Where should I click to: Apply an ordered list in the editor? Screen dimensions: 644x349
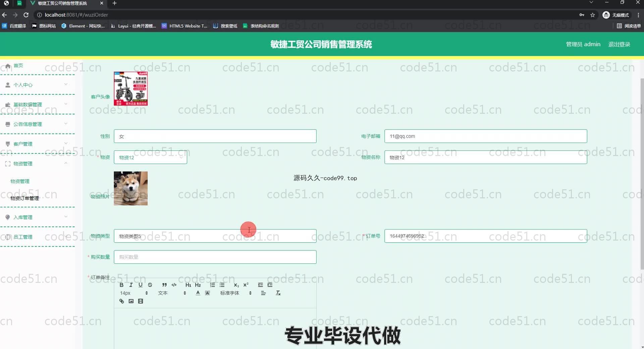(x=212, y=285)
